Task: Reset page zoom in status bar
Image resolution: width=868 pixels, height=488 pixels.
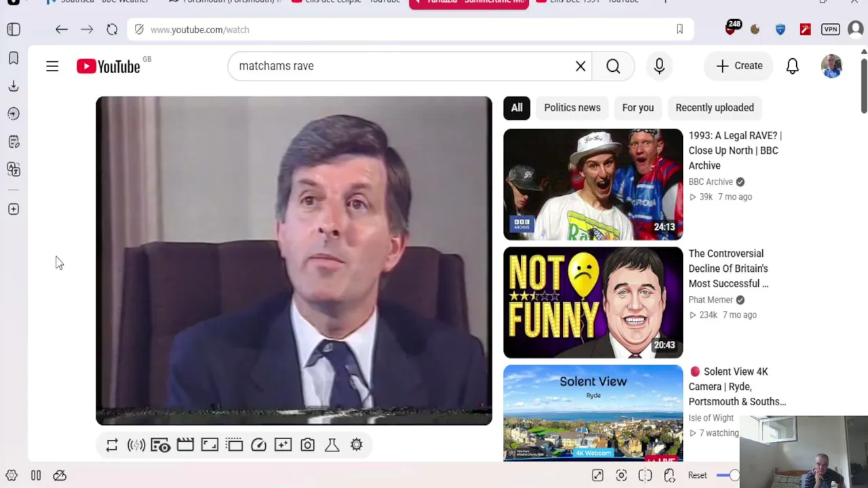Action: [x=697, y=475]
